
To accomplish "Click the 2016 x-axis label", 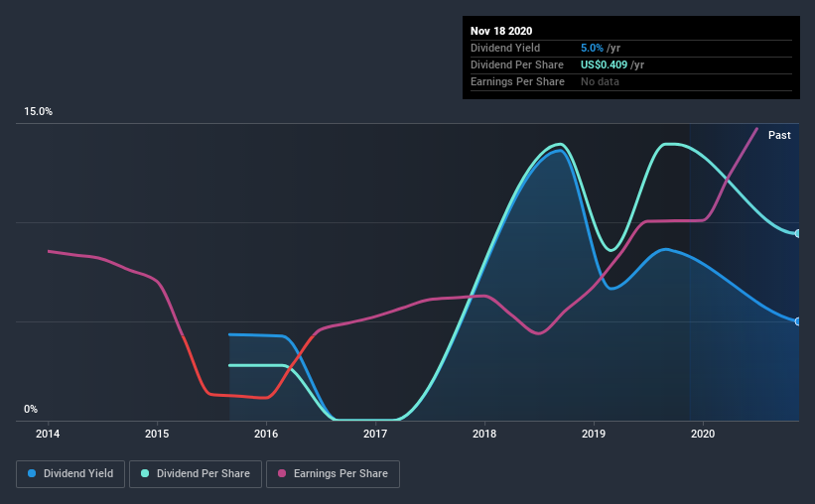I will click(266, 434).
